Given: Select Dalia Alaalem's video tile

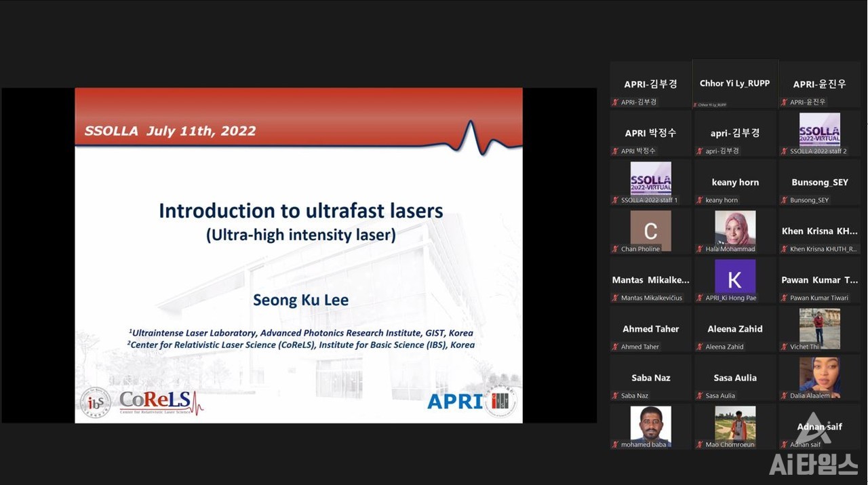Looking at the screenshot, I should tap(819, 375).
